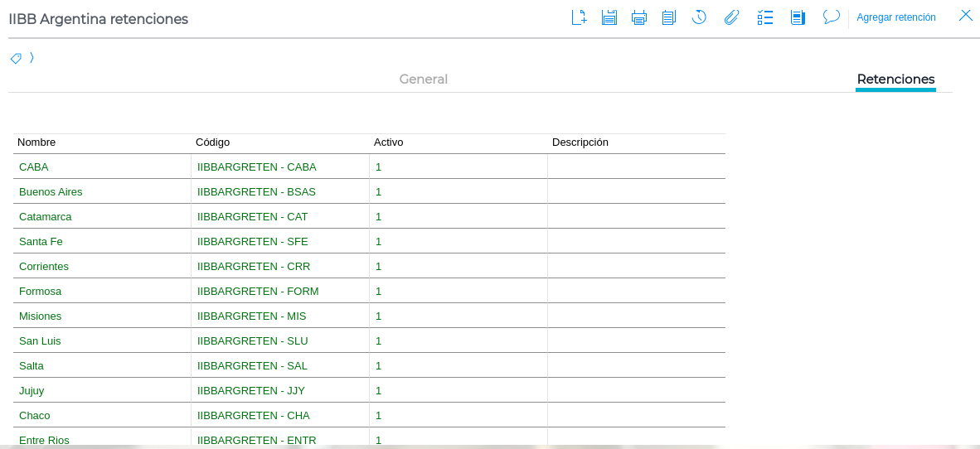Click the new document icon
This screenshot has width=980, height=449.
579,17
